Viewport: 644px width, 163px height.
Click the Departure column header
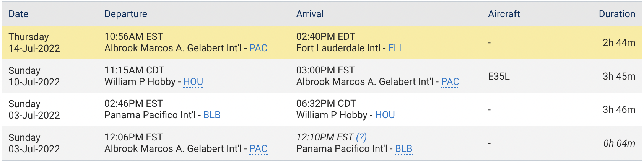(x=126, y=14)
